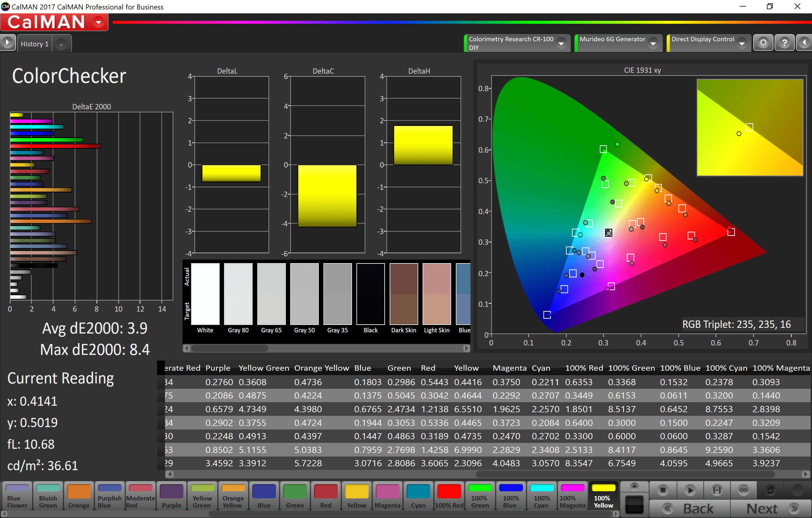Click swatch strip scrollbar right arrow

point(466,348)
